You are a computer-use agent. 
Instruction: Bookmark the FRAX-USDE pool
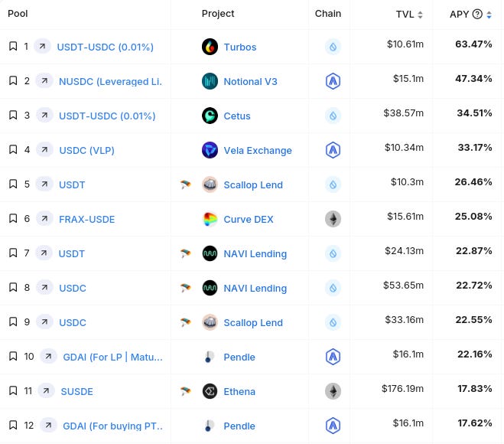[13, 218]
